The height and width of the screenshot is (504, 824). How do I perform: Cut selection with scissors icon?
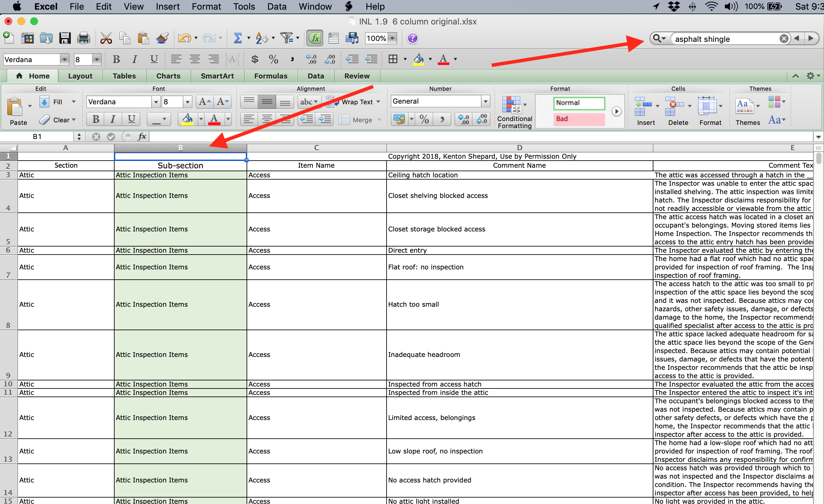tap(106, 38)
